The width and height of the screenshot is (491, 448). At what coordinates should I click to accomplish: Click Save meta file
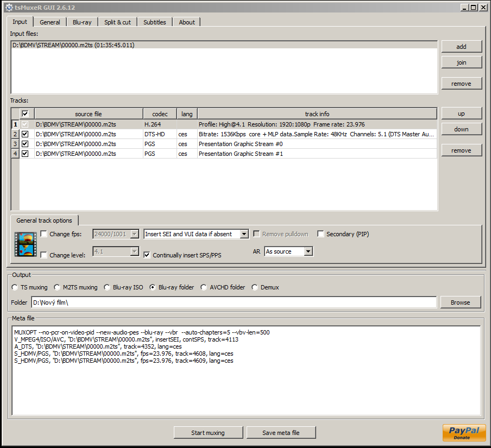pyautogui.click(x=281, y=432)
